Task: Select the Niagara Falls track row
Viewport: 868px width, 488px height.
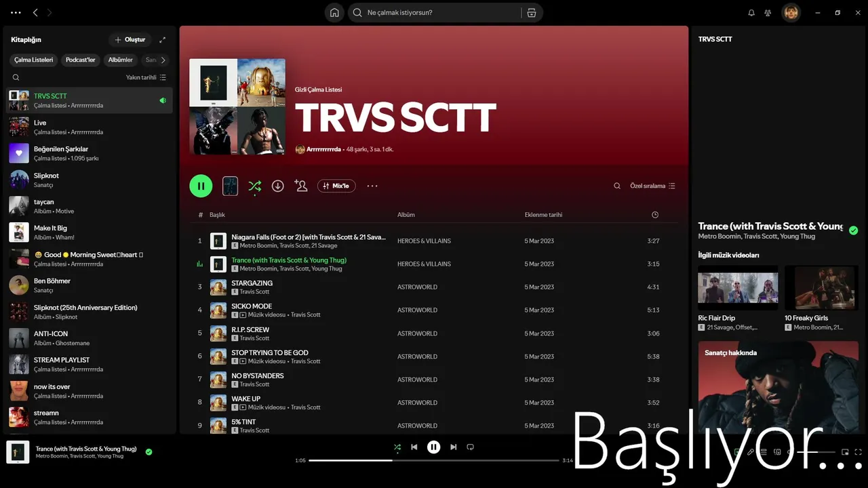Action: (434, 241)
